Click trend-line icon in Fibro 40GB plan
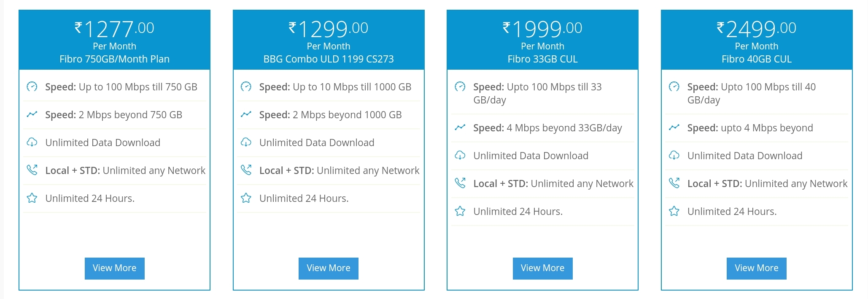 pyautogui.click(x=674, y=128)
